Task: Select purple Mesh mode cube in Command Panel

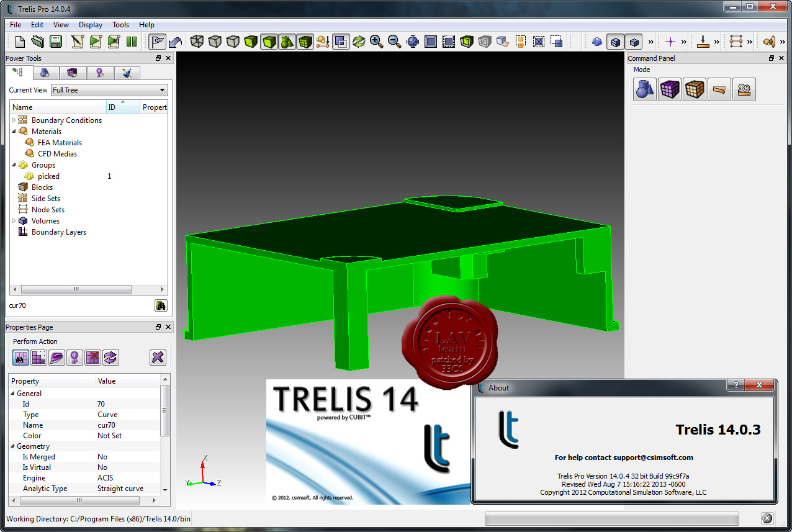Action: tap(670, 90)
